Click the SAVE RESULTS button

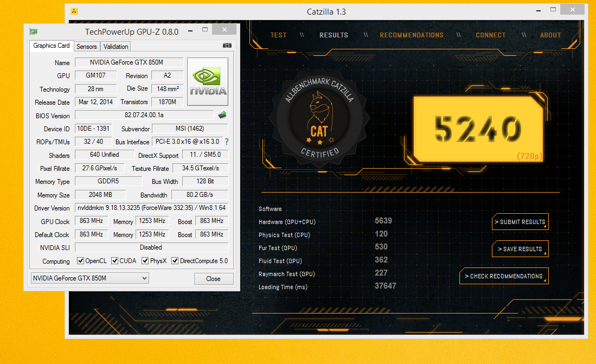[520, 249]
